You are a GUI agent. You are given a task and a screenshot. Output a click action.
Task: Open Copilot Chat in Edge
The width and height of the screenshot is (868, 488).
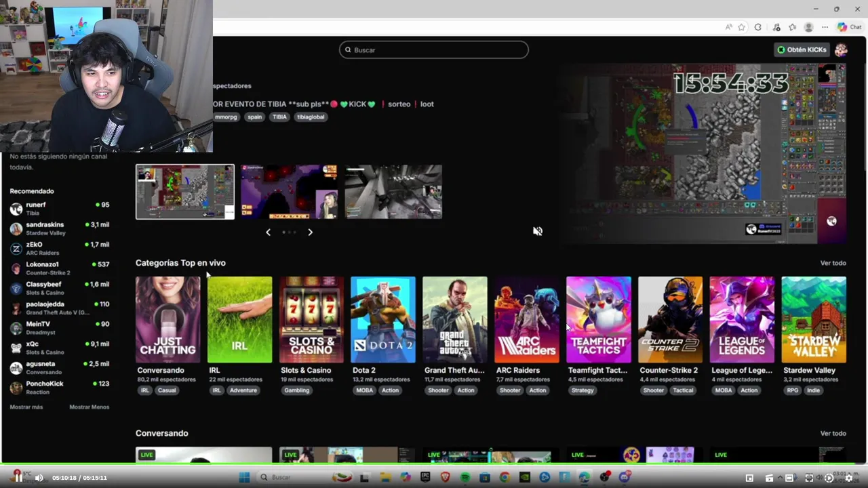point(849,27)
